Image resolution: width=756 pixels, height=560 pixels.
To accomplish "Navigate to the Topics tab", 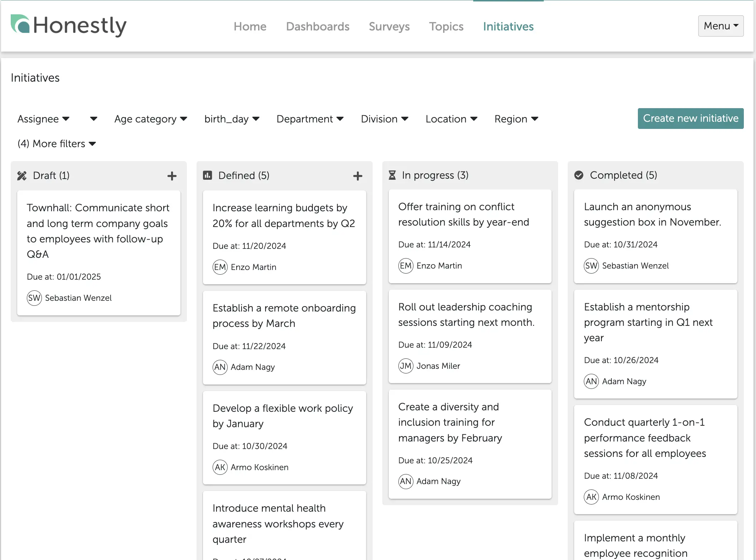I will [446, 26].
